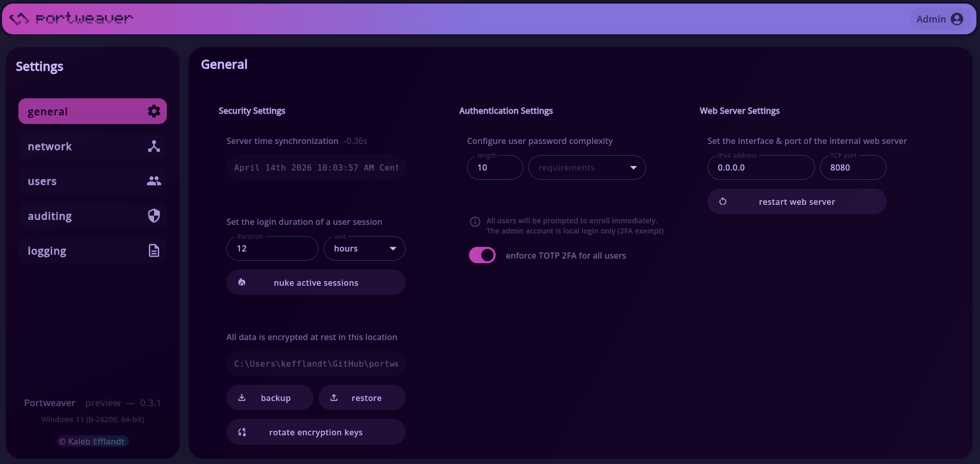Click the restart circular arrow icon

tap(723, 201)
